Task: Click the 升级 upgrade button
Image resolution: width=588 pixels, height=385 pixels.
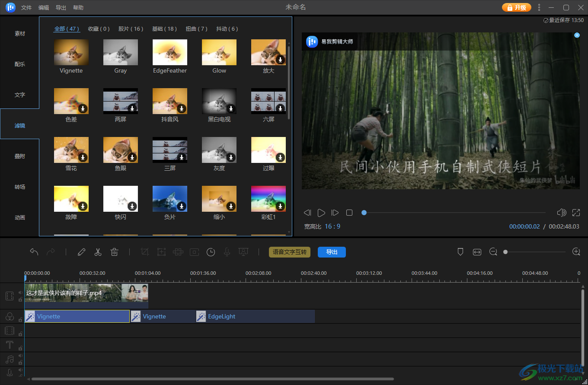Action: click(x=516, y=7)
